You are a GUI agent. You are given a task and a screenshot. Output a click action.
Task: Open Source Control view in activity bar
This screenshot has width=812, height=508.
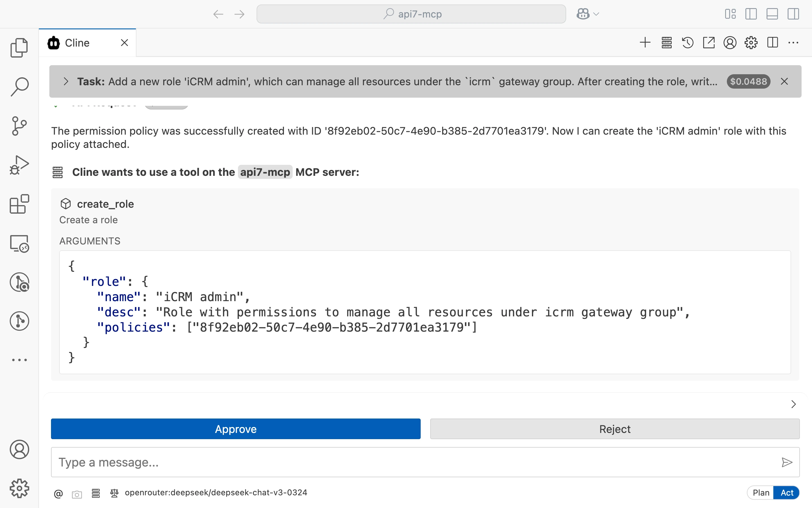click(x=19, y=126)
